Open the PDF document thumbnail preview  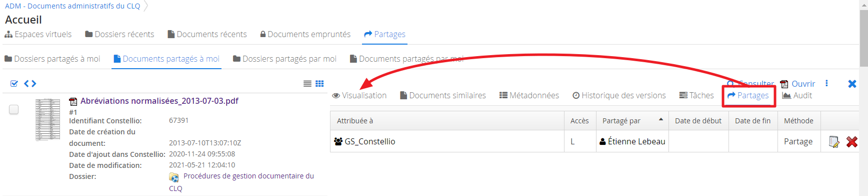click(x=48, y=119)
